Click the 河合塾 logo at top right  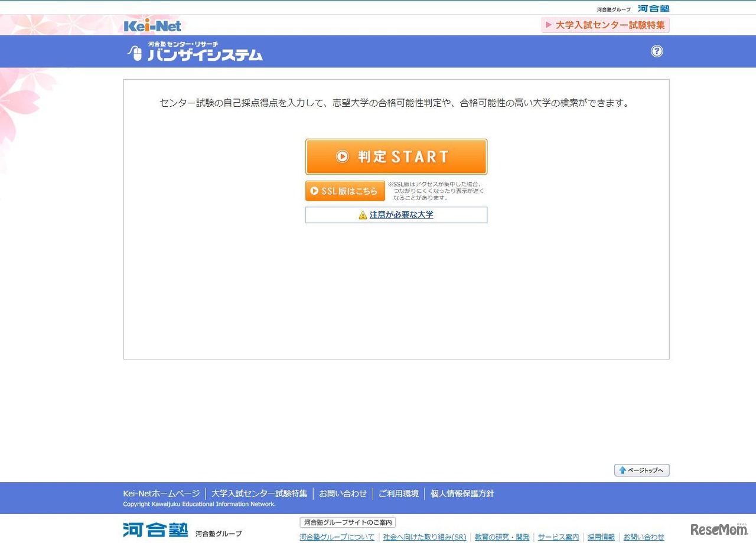pos(653,8)
